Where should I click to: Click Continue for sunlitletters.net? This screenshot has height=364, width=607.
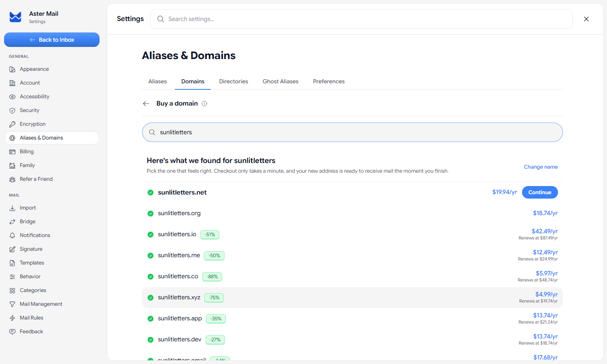[540, 192]
